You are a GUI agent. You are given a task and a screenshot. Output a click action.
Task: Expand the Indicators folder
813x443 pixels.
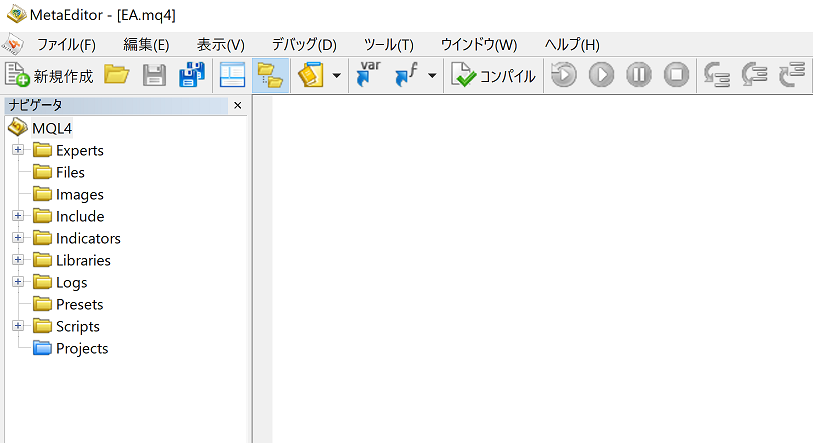[x=18, y=238]
